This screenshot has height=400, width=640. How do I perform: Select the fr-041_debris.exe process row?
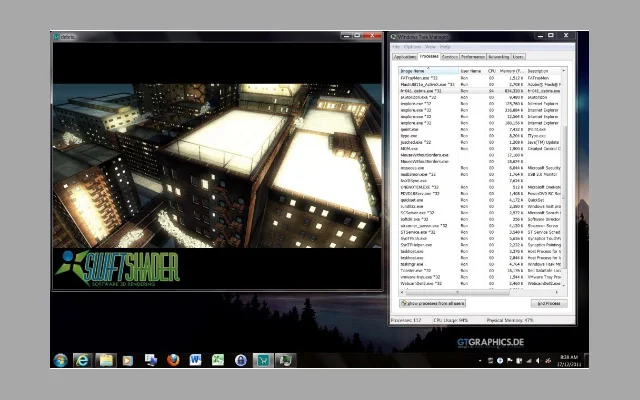(x=480, y=91)
